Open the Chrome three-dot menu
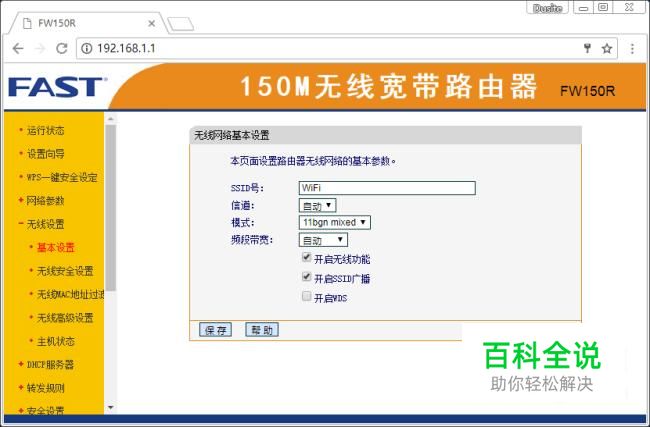This screenshot has width=650, height=427. coord(632,49)
